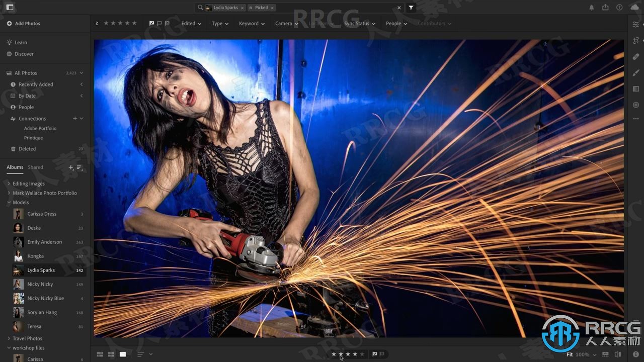
Task: Add a connection with plus icon
Action: [75, 119]
